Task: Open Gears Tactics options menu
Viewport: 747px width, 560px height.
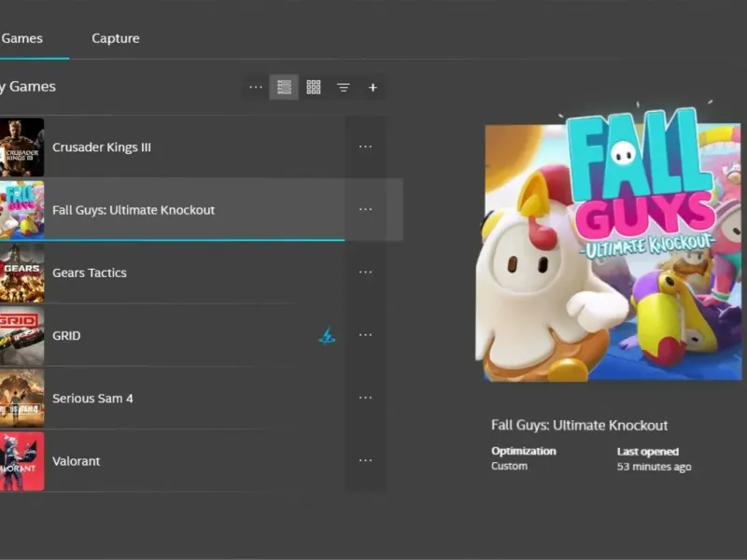Action: tap(365, 272)
